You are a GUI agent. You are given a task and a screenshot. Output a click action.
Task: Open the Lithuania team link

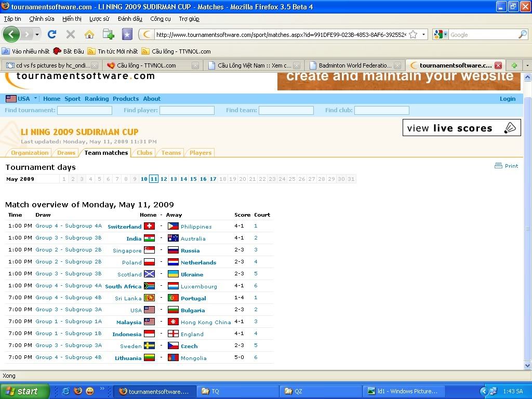tap(128, 358)
